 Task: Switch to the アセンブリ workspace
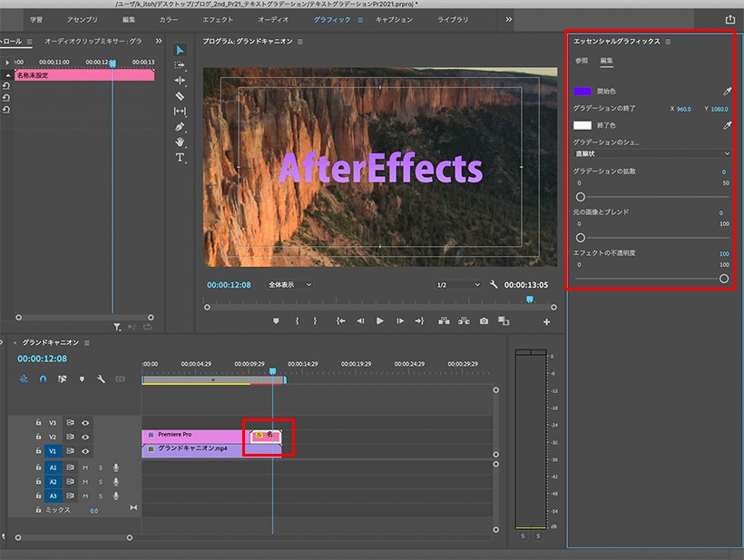[82, 20]
